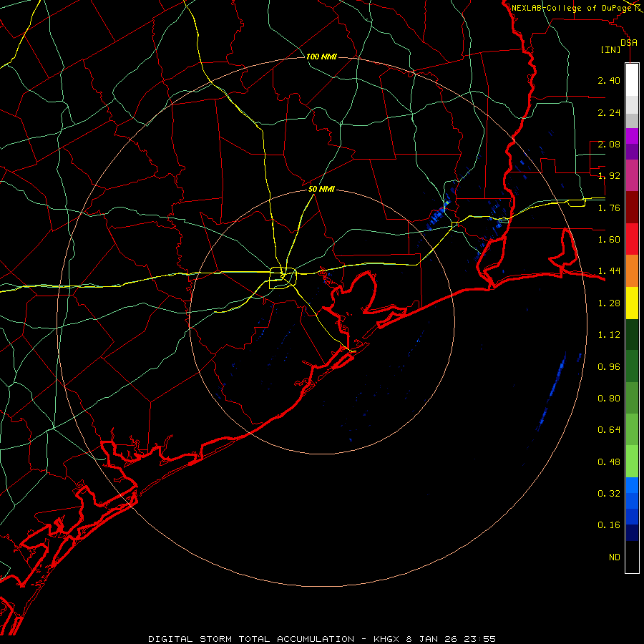Image resolution: width=644 pixels, height=644 pixels.
Task: Select the 0.48 legend value
Action: (609, 462)
